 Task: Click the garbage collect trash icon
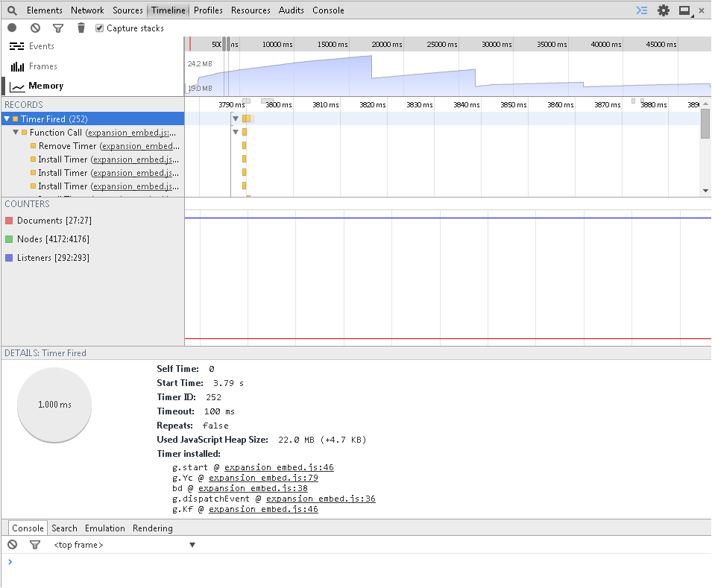point(81,28)
